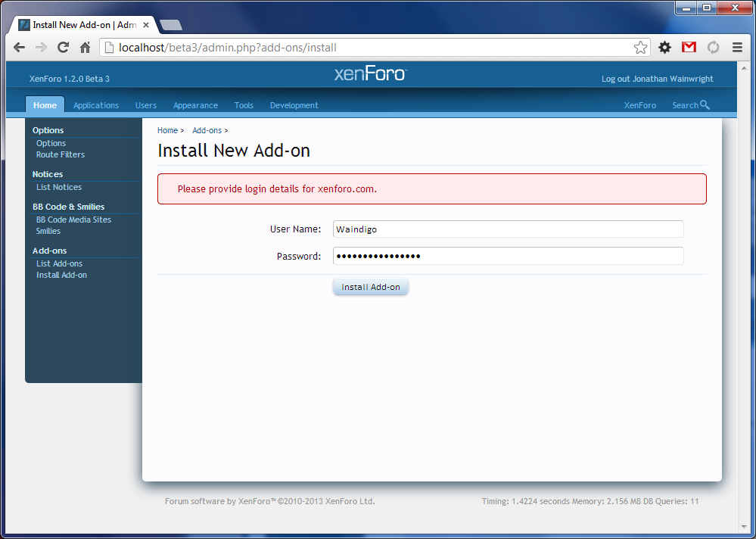
Task: Click the Notices sidebar section heading
Action: tap(47, 174)
